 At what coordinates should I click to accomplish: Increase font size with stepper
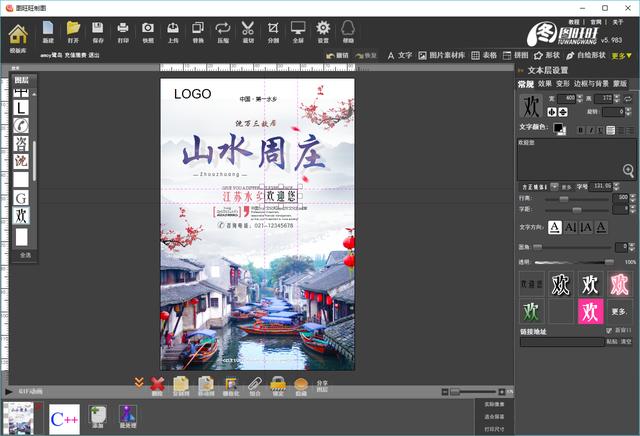point(616,185)
